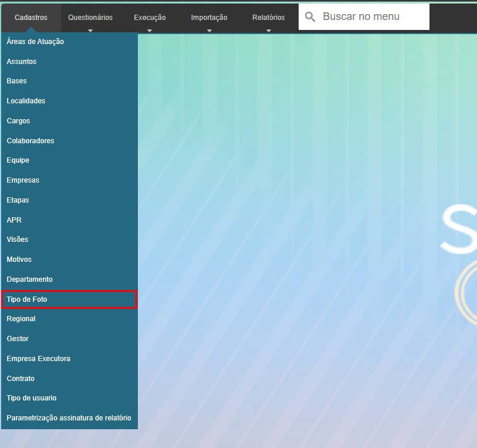Image resolution: width=477 pixels, height=448 pixels.
Task: Choose the Gestor menu entry
Action: click(18, 339)
